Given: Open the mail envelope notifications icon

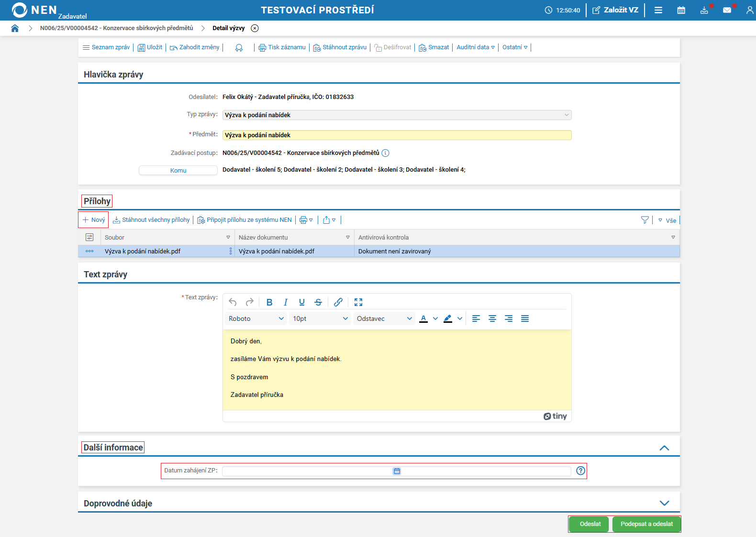Looking at the screenshot, I should (727, 10).
